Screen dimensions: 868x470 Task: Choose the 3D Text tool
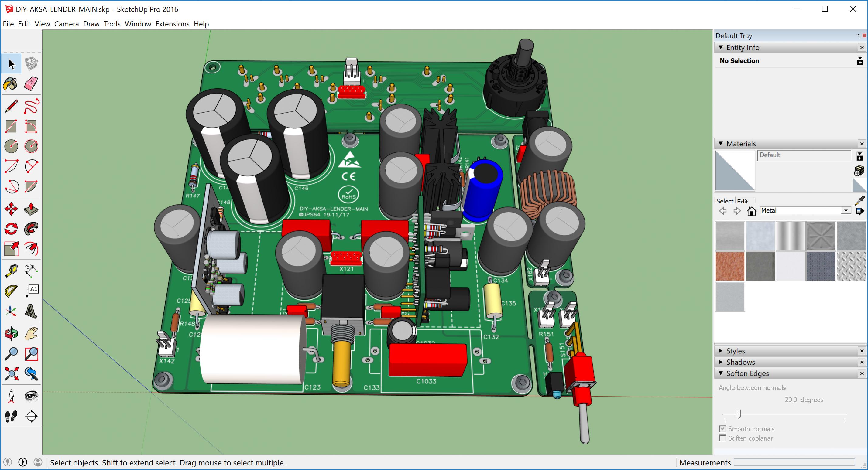[31, 311]
